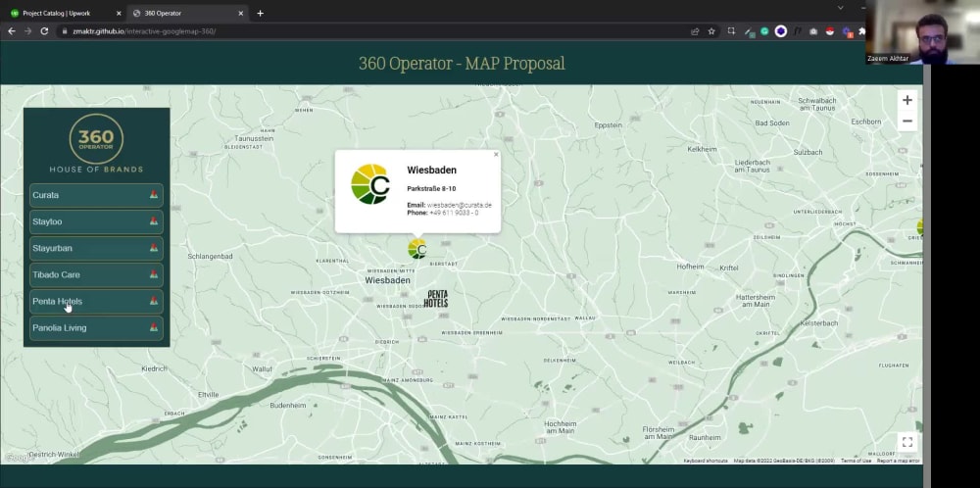
Task: Open the Grammarly extension
Action: tap(764, 31)
